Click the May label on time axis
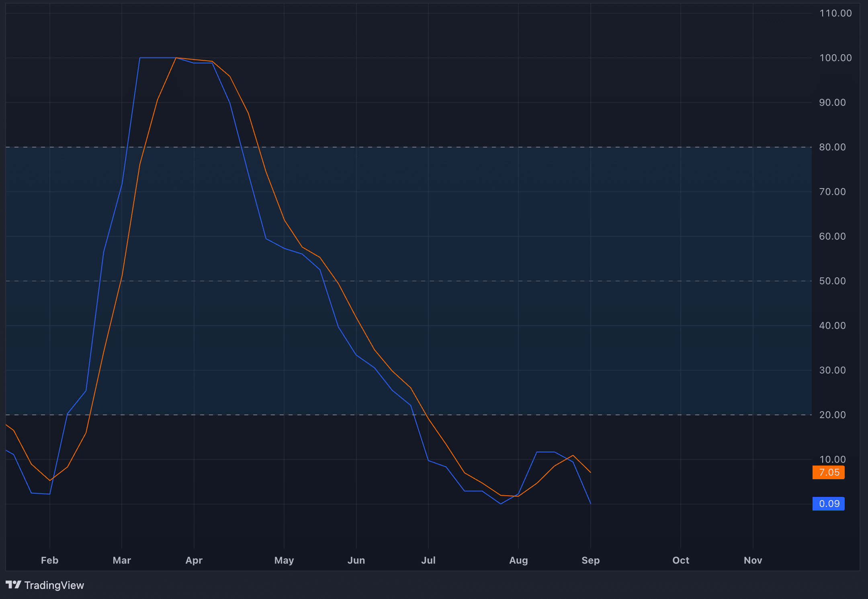This screenshot has width=868, height=599. coord(284,560)
